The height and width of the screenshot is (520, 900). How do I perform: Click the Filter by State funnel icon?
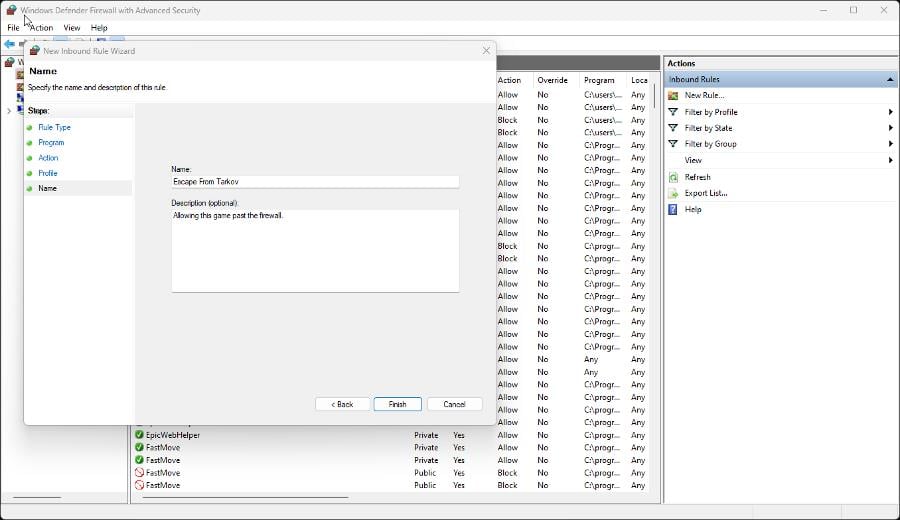[x=673, y=128]
